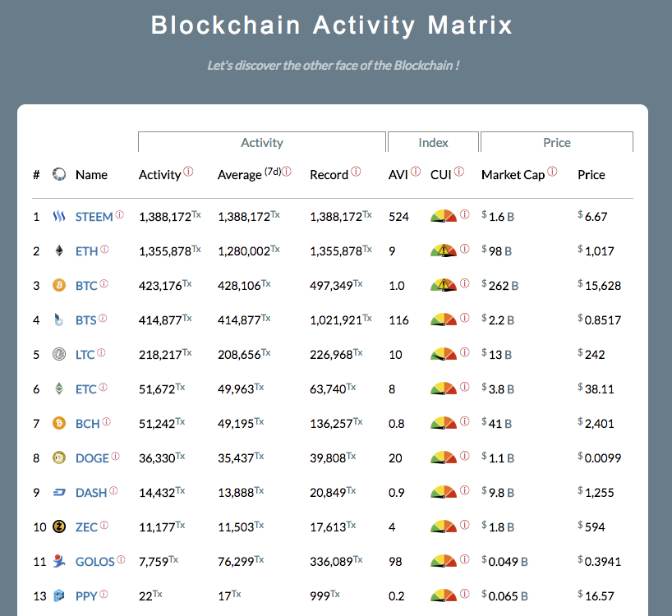Open the BTC coin link

coord(86,286)
